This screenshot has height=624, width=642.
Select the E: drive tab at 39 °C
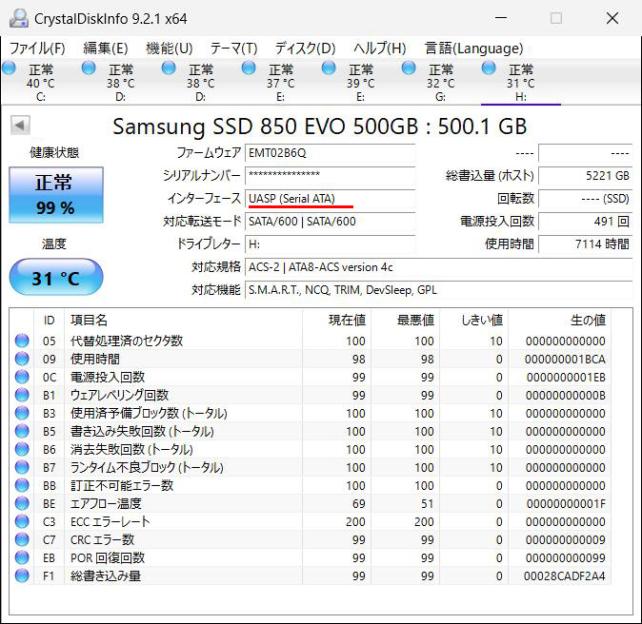coord(360,83)
